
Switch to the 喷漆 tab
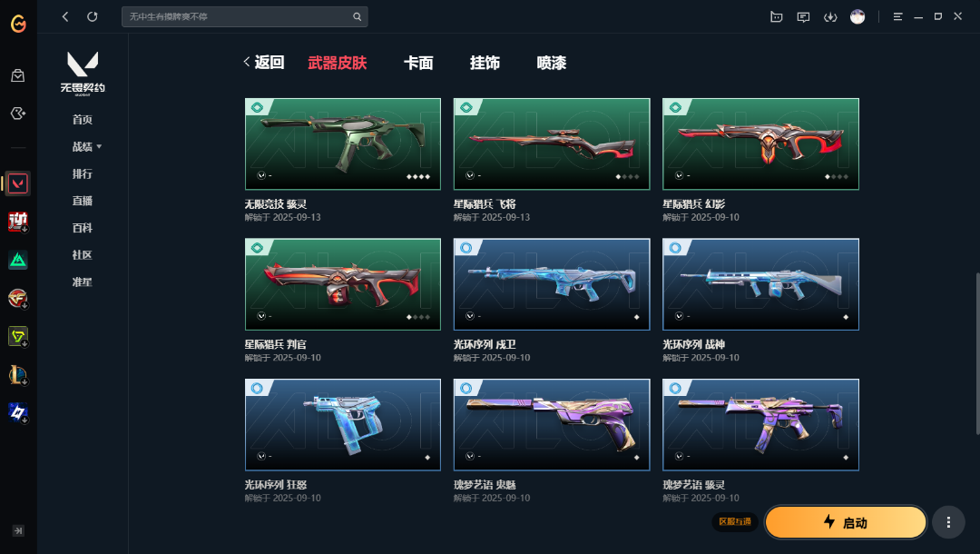tap(552, 63)
